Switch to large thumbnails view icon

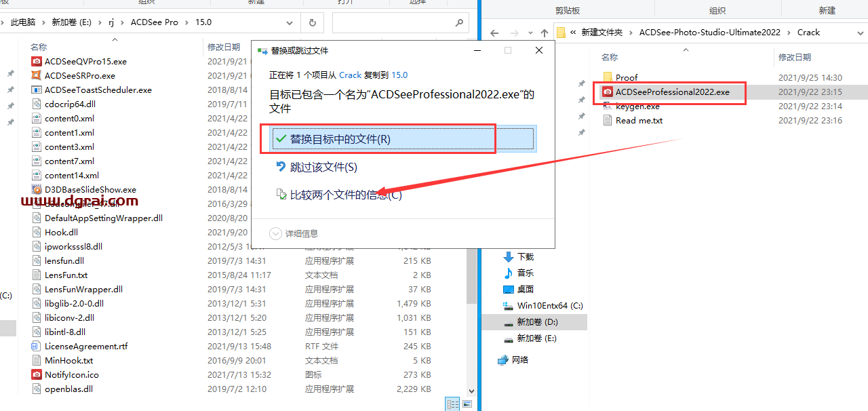click(467, 404)
